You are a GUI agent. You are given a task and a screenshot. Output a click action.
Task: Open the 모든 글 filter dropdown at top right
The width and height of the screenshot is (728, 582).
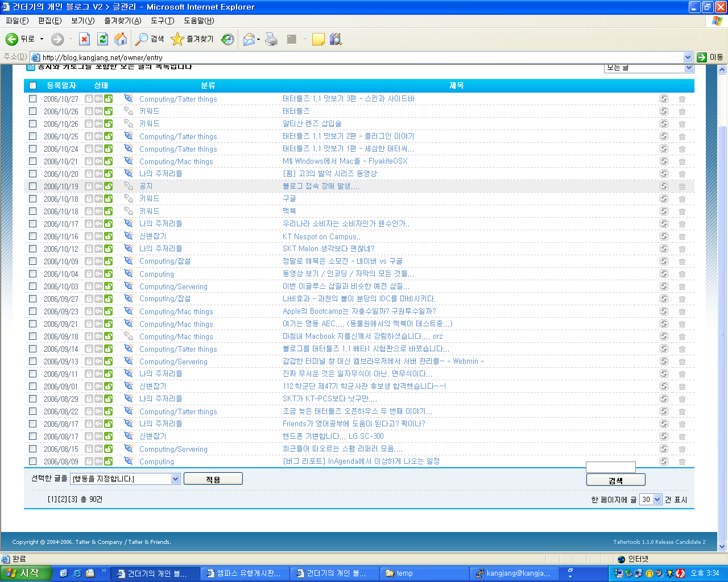click(648, 67)
